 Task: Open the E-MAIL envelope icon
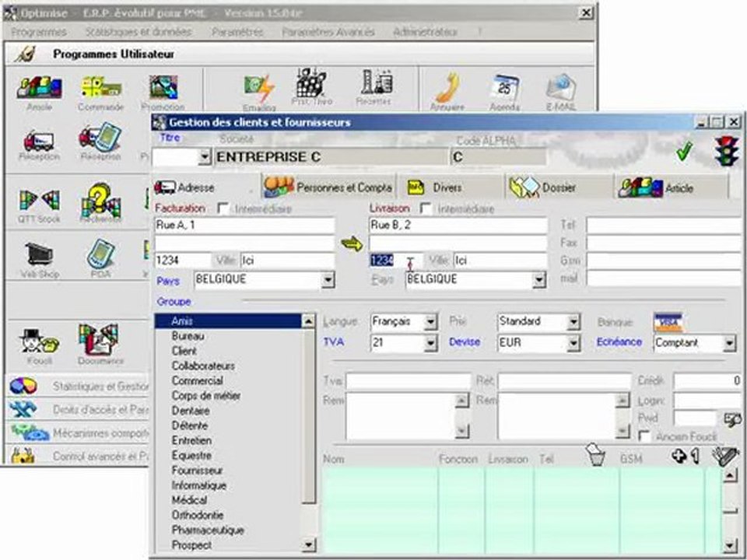(x=562, y=93)
